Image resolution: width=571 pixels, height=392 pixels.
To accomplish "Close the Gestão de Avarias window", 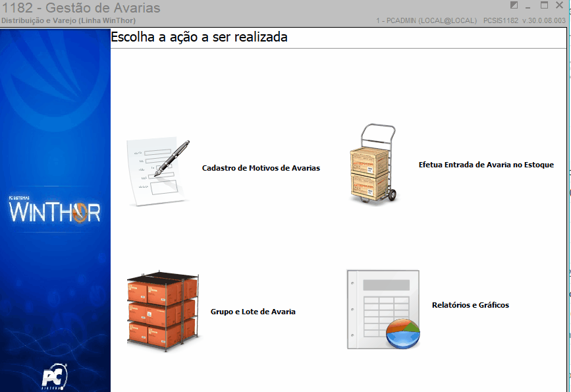I will 560,5.
